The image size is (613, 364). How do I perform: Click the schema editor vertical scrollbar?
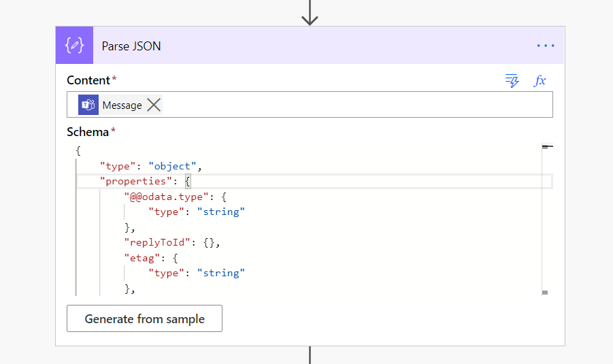click(x=544, y=218)
